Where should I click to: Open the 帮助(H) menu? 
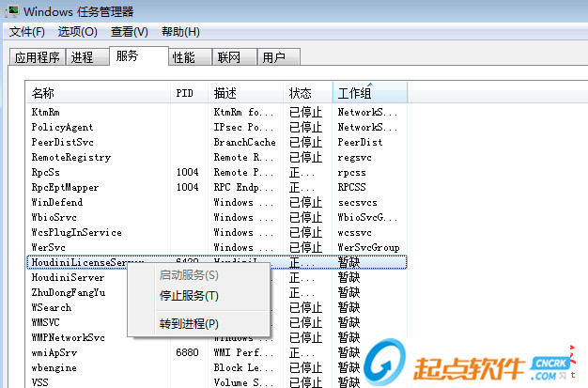180,32
